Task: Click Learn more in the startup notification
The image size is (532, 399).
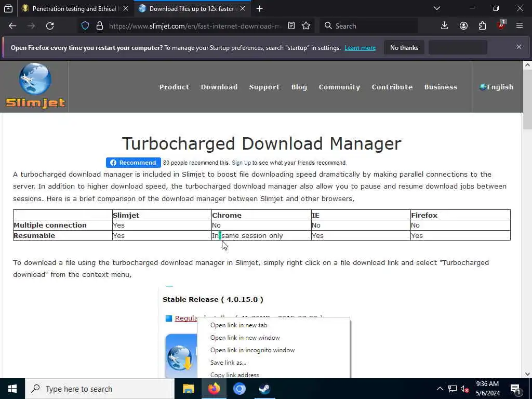Action: coord(360,48)
